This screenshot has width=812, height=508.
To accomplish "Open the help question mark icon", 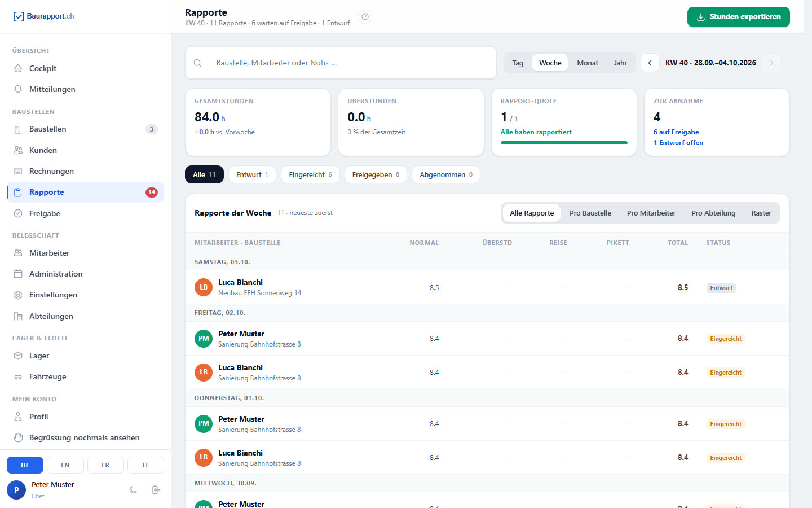I will tap(365, 17).
